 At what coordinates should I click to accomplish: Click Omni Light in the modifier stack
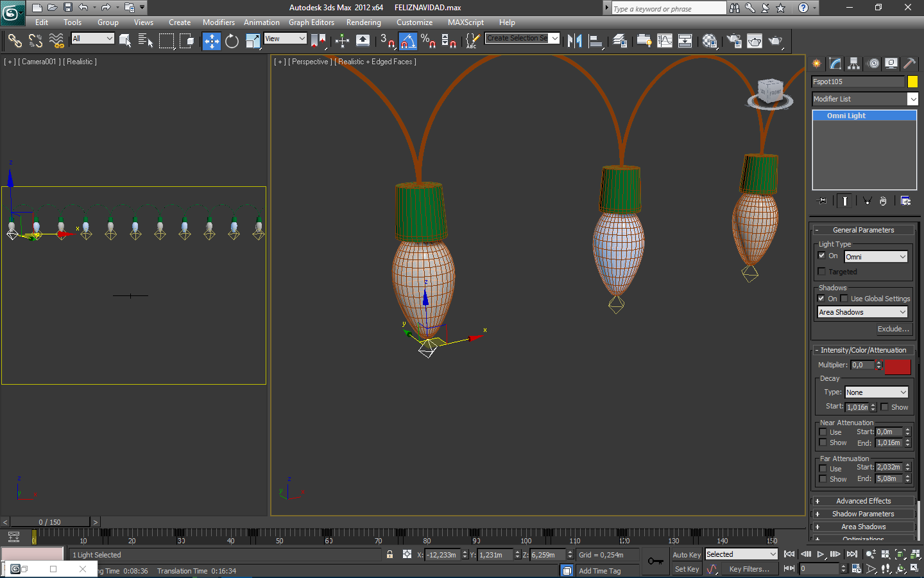point(864,116)
